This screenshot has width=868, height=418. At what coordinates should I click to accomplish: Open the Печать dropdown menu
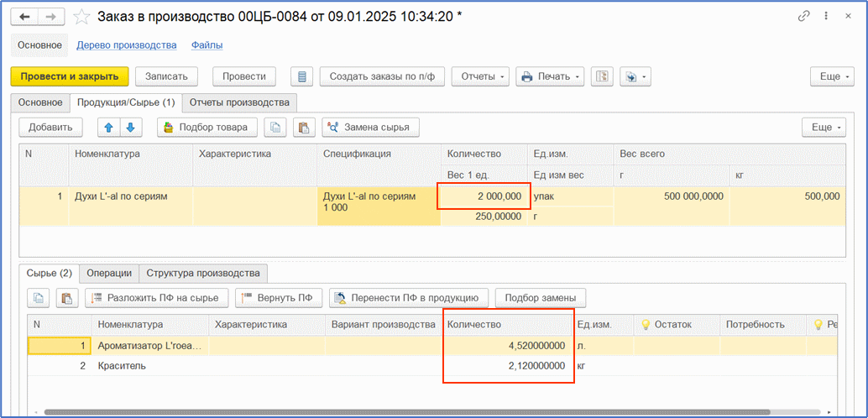550,76
